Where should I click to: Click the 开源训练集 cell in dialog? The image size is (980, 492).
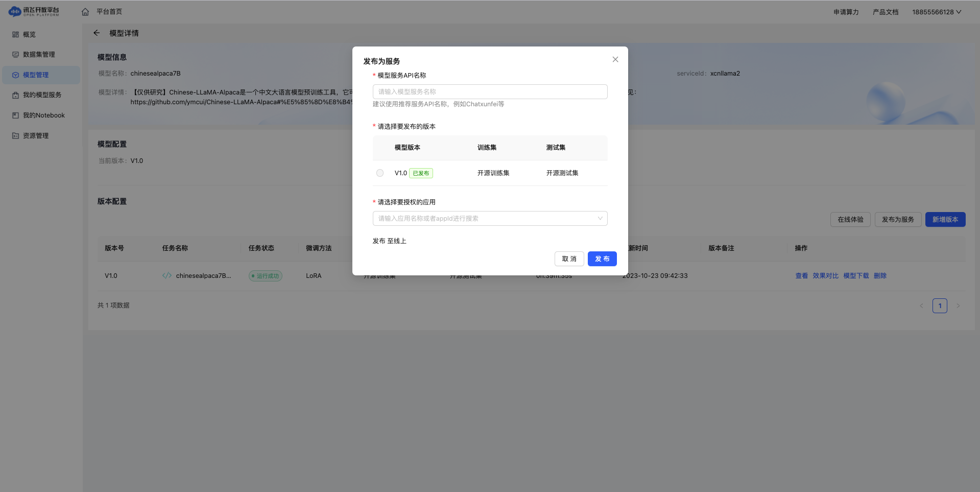click(493, 173)
